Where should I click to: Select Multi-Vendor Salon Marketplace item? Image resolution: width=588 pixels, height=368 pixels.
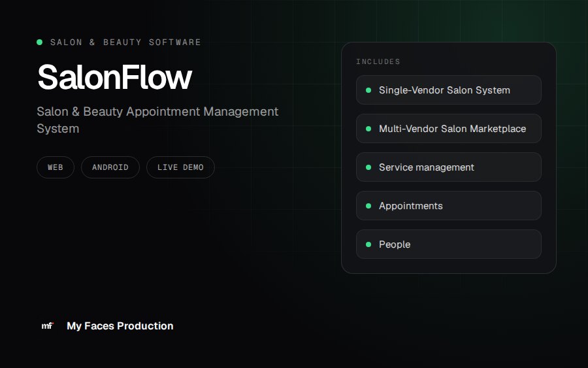click(x=448, y=129)
